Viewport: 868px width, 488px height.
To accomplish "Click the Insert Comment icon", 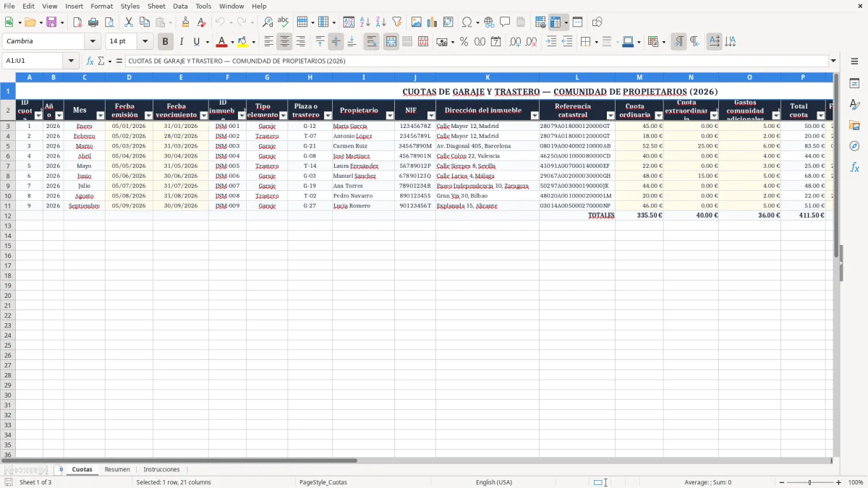I will pos(505,22).
